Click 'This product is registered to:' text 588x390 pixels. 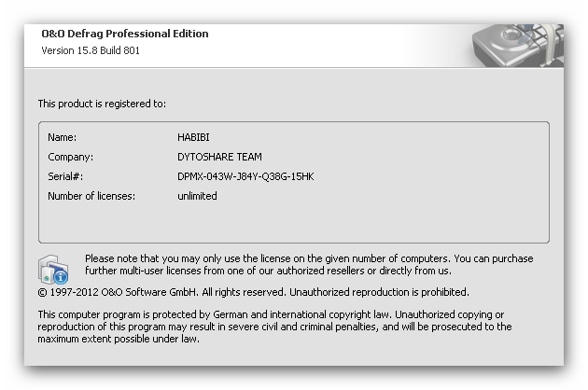(102, 104)
